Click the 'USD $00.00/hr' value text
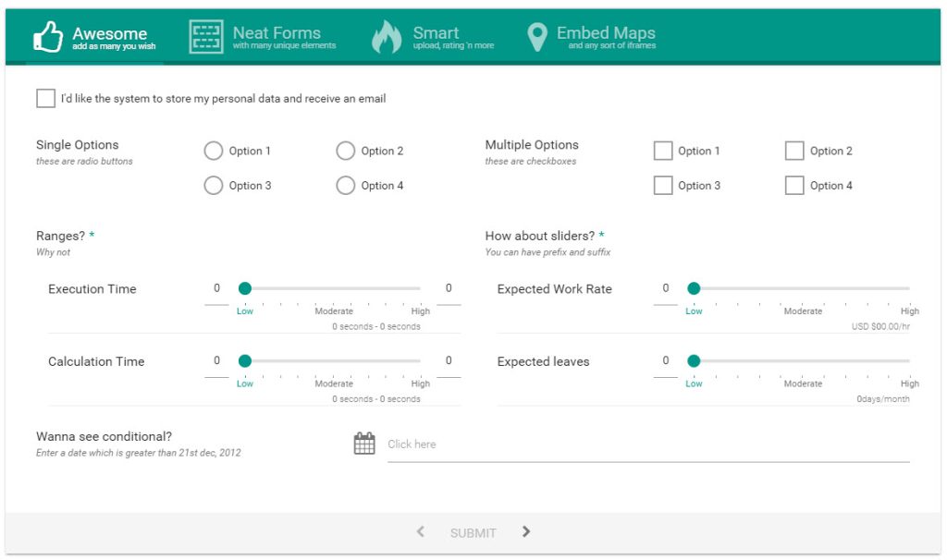The width and height of the screenshot is (947, 560). [880, 326]
